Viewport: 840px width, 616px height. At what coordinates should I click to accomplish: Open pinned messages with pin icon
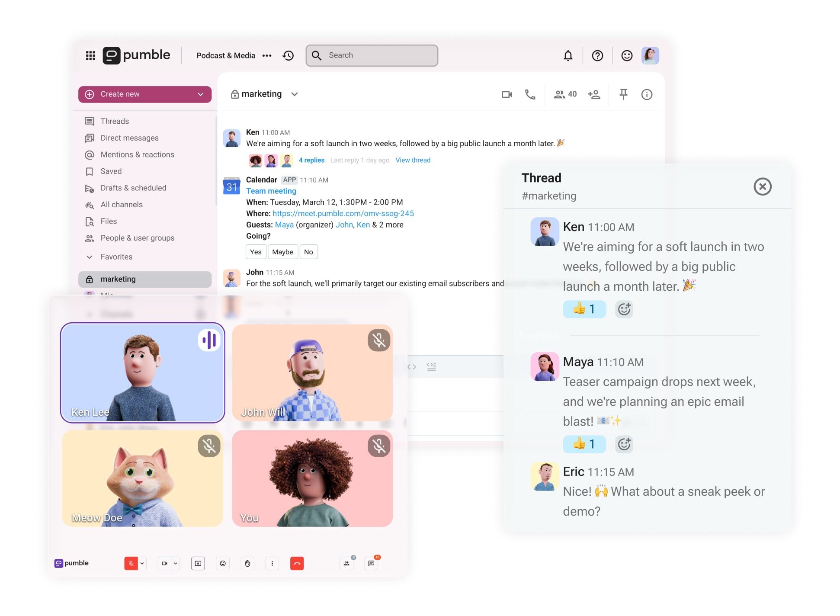click(623, 94)
